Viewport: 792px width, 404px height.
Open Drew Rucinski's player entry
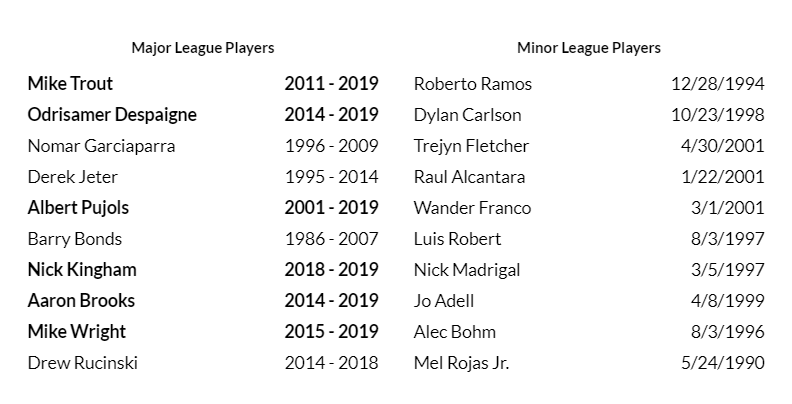coord(83,363)
